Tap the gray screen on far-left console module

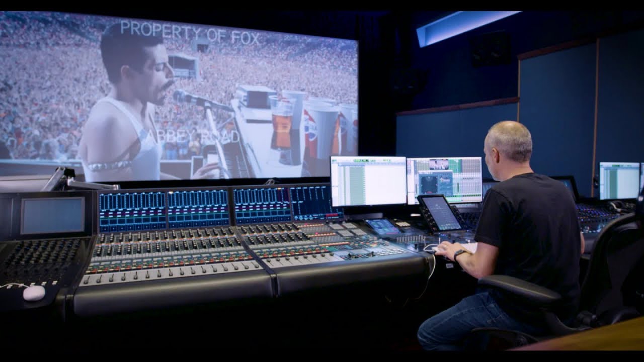(53, 215)
